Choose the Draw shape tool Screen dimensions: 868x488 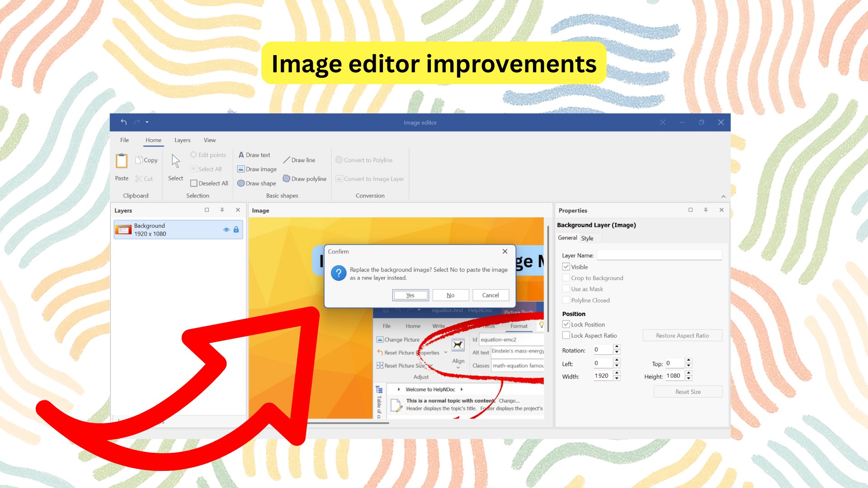(x=257, y=183)
